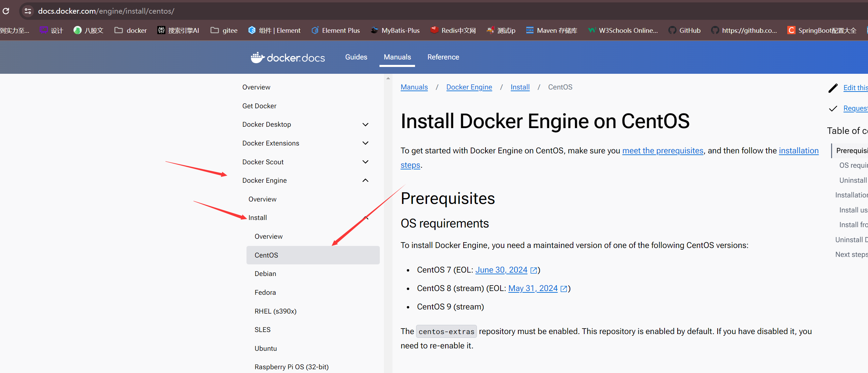Click the checkmark Request changes icon

833,109
